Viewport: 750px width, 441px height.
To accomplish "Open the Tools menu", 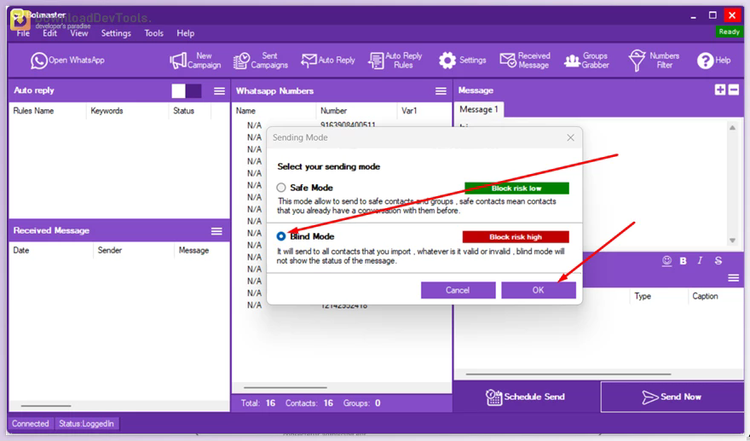I will (154, 33).
